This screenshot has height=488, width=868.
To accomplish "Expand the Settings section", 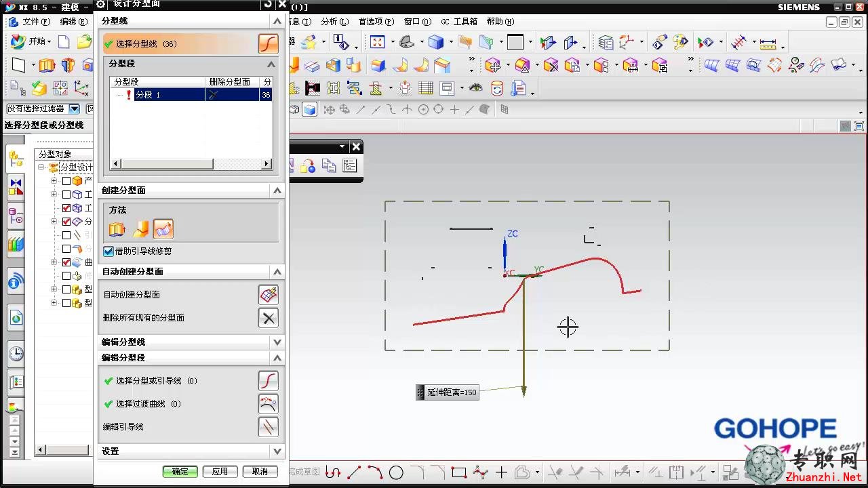I will [x=277, y=451].
